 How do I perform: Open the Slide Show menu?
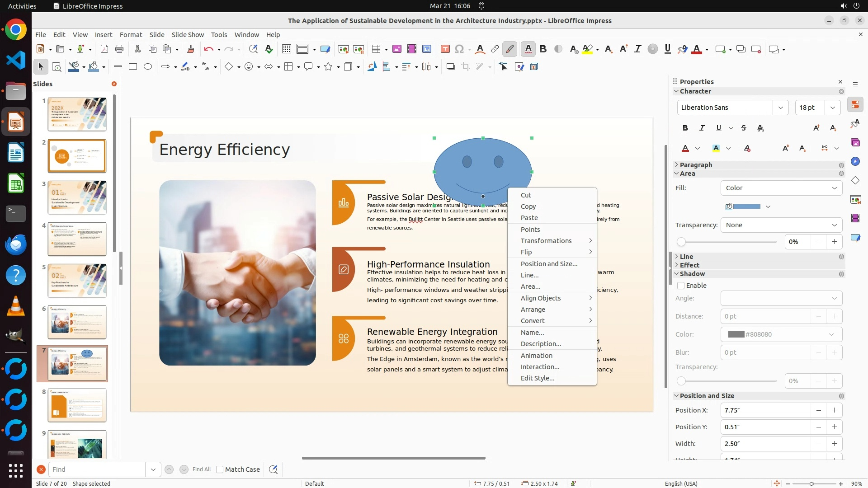click(x=188, y=35)
